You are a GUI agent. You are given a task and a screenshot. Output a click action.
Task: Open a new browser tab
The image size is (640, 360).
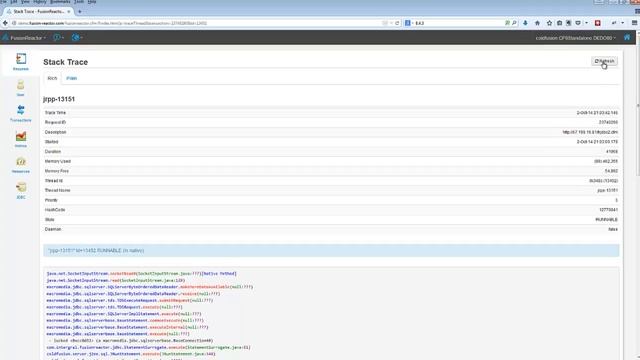(x=80, y=11)
